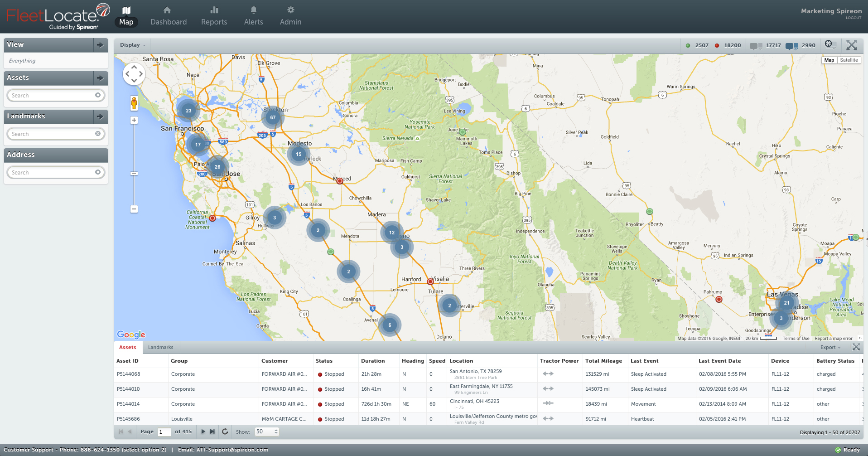Open the Dashboard home icon tab

[x=168, y=16]
